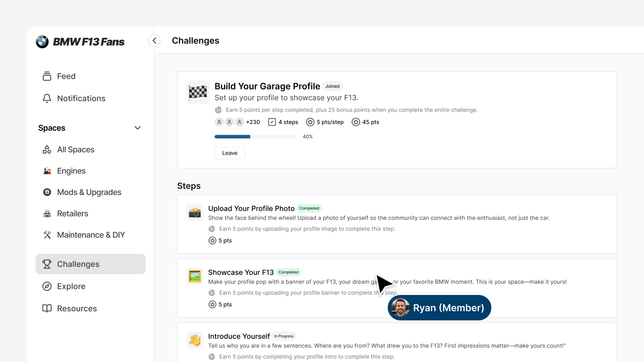Select Maintenance & DIY space

[91, 235]
